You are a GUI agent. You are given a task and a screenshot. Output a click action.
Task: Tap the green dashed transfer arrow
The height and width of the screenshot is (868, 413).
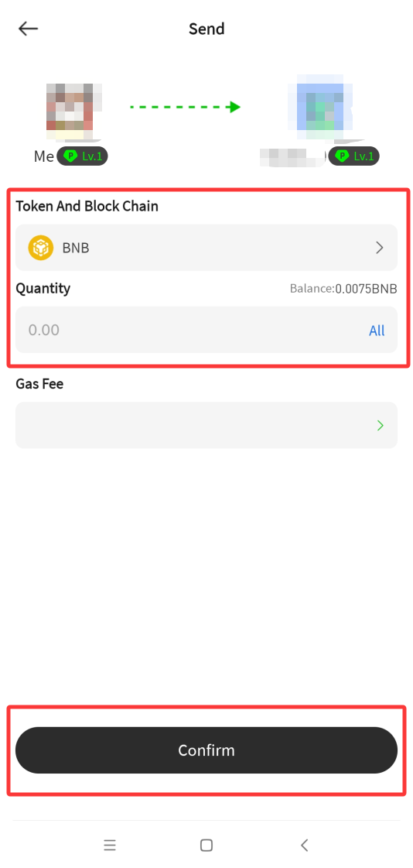pos(185,107)
